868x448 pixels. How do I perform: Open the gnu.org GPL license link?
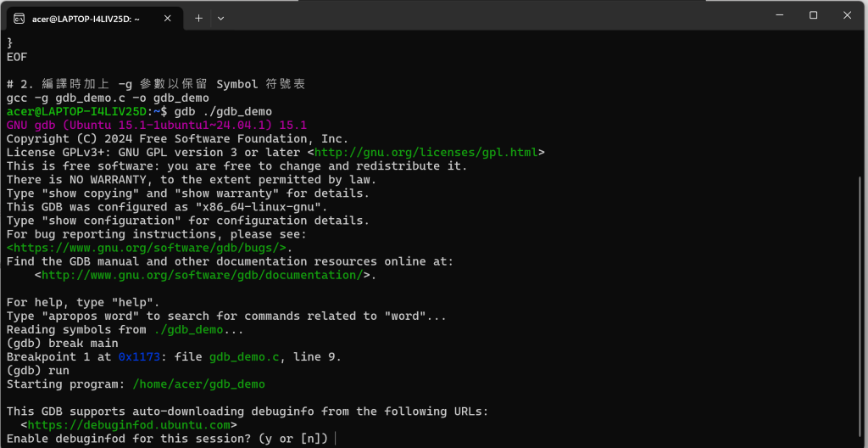[426, 153]
